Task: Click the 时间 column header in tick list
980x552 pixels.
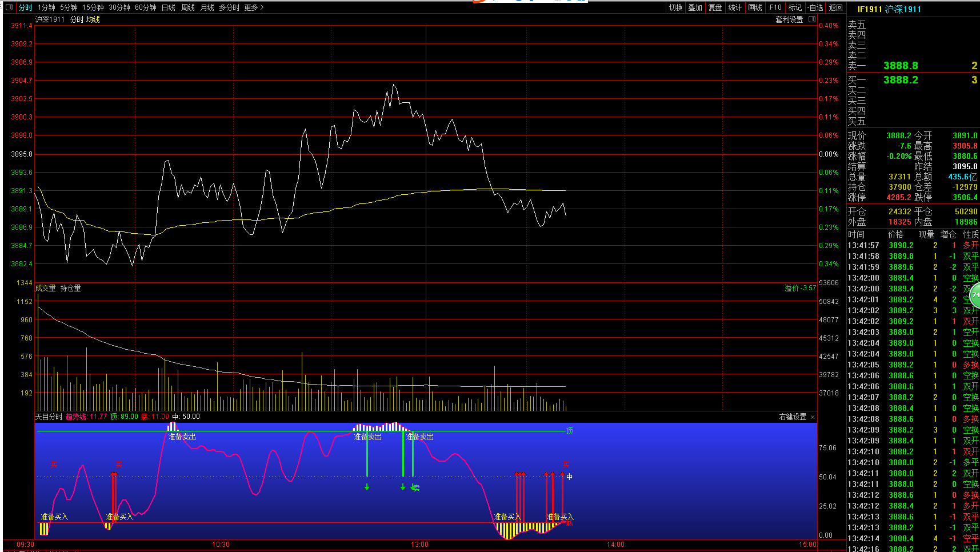Action: click(856, 234)
